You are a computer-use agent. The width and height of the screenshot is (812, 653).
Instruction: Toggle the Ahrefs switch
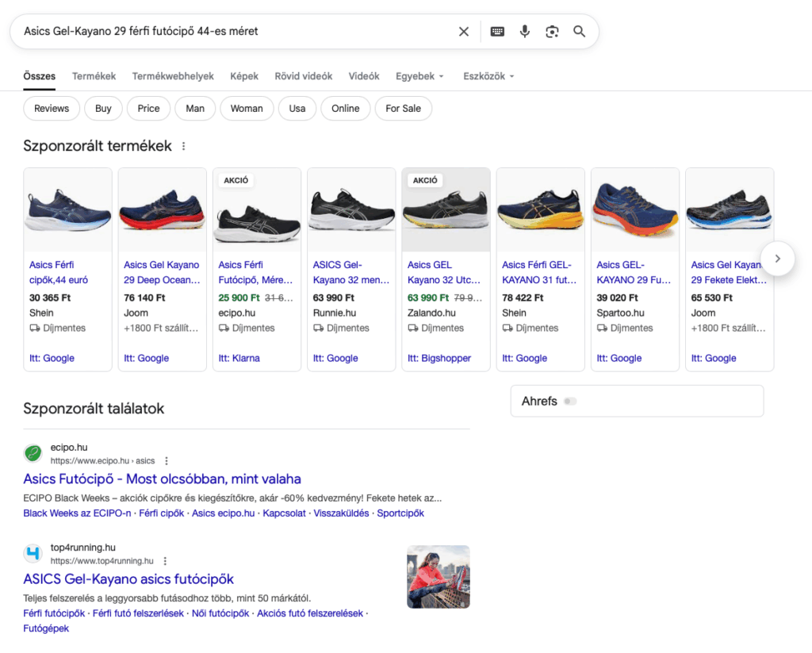pos(570,401)
